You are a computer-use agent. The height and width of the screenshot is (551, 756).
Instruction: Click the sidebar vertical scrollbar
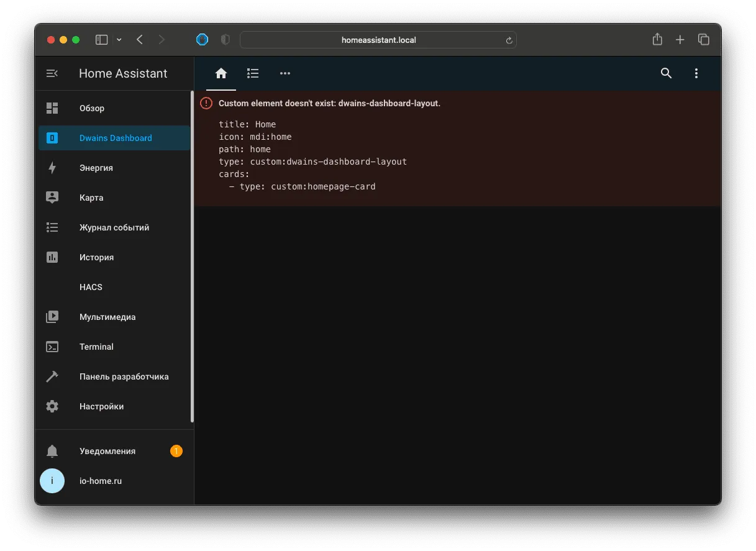pyautogui.click(x=193, y=257)
